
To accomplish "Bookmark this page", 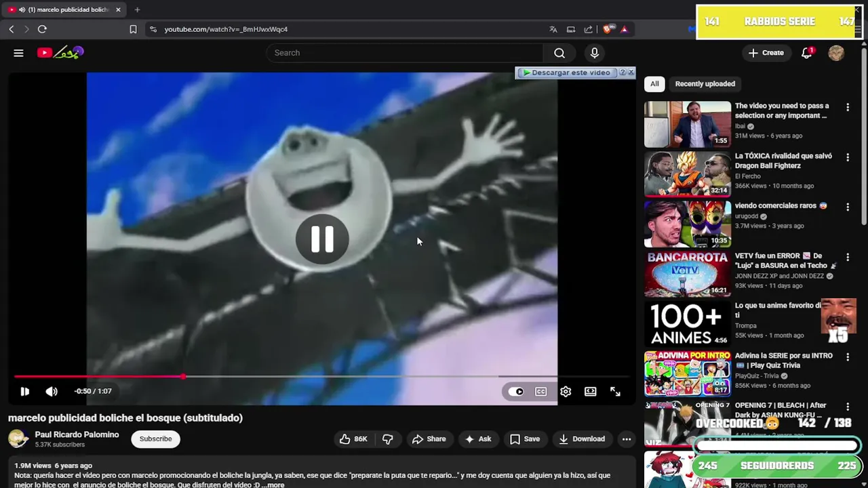I will click(x=133, y=29).
